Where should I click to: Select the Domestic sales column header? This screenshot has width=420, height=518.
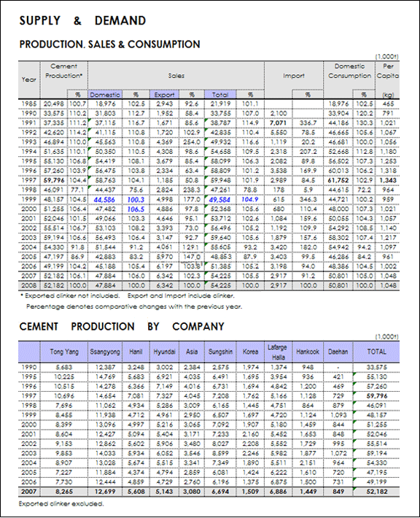coord(105,95)
